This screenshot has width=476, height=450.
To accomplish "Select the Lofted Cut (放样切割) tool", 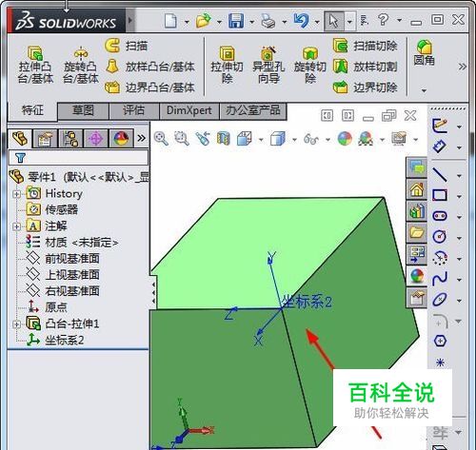I will tap(365, 67).
